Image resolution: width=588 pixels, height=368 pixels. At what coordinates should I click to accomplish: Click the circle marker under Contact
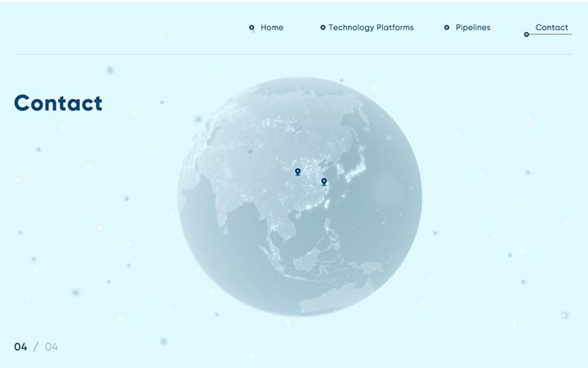pos(527,34)
